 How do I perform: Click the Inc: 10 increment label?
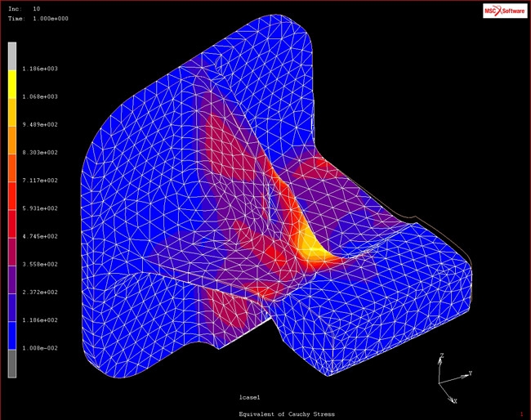pyautogui.click(x=24, y=9)
